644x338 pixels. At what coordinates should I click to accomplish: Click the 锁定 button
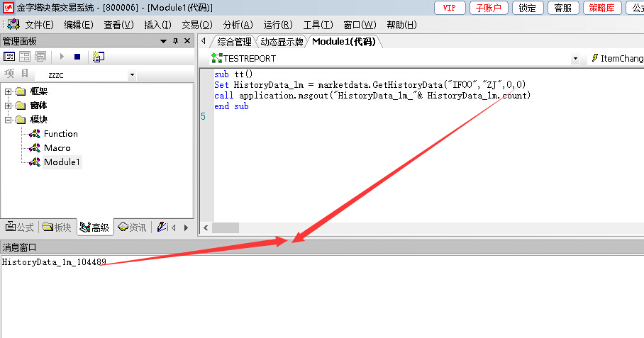click(x=528, y=8)
